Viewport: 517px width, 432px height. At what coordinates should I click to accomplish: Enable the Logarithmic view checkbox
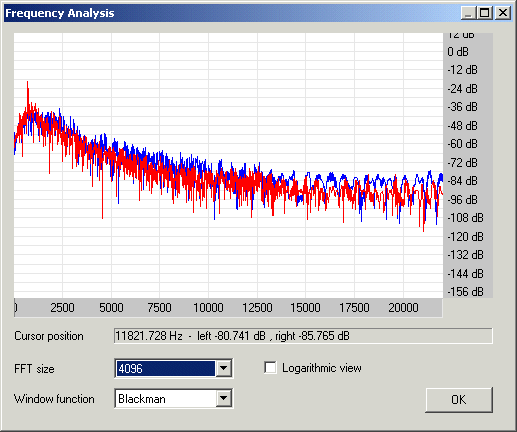click(x=270, y=368)
